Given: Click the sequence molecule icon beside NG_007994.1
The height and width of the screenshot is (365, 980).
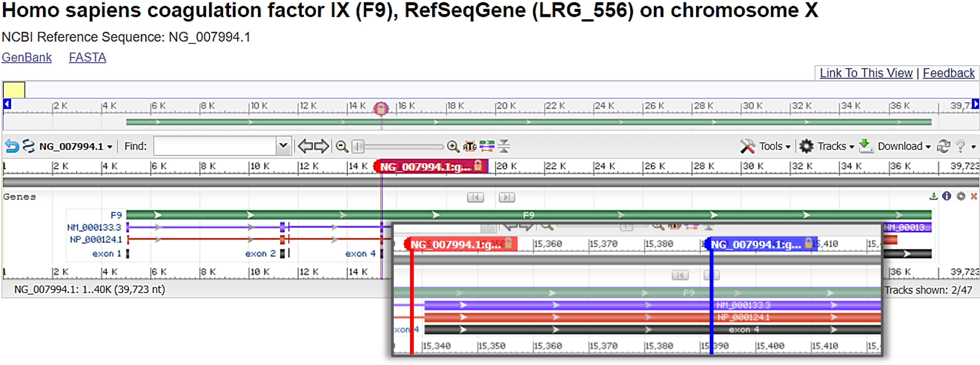Looking at the screenshot, I should click(x=28, y=146).
